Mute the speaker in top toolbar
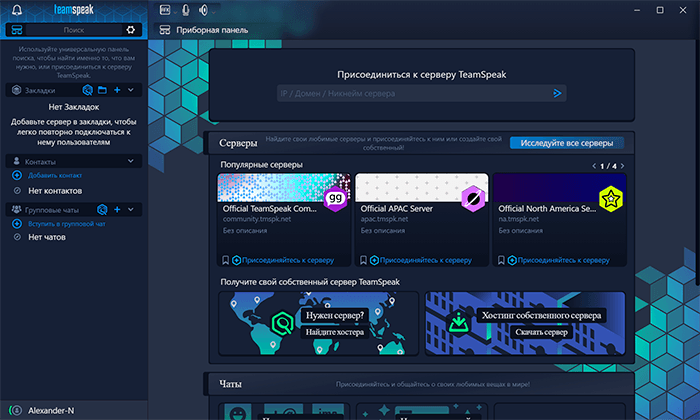The width and height of the screenshot is (700, 420). pos(204,10)
